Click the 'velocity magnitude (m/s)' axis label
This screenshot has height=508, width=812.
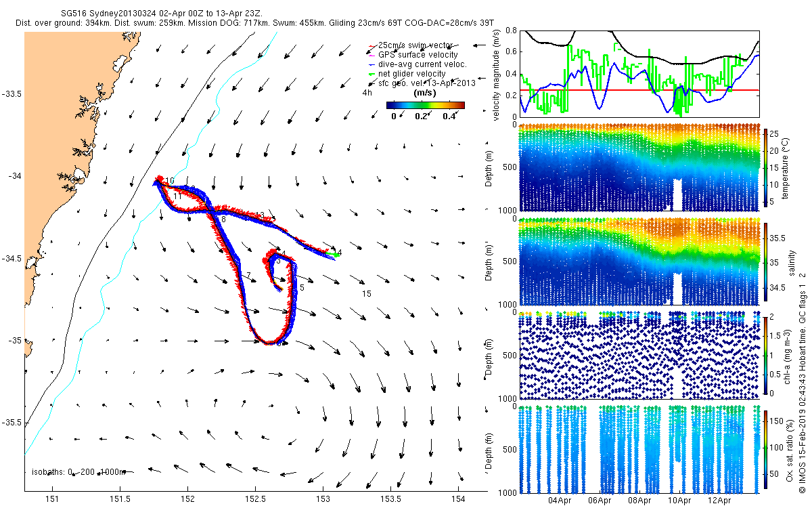[x=497, y=76]
